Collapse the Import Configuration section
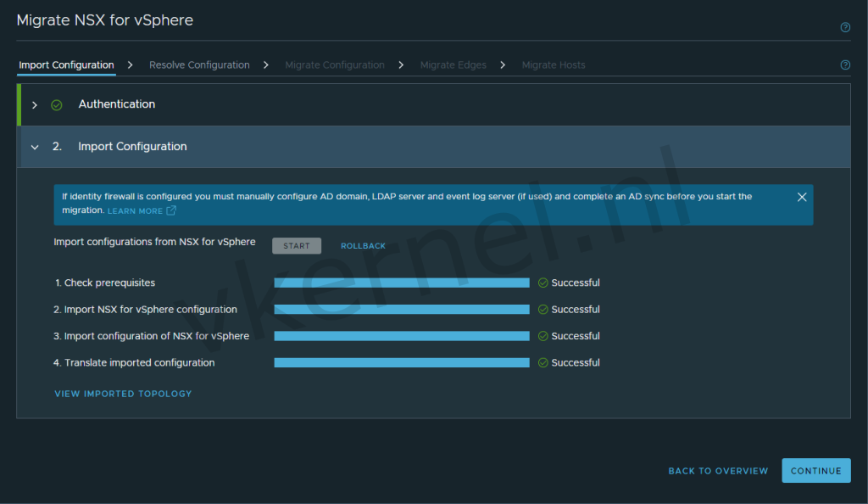Screen dimensions: 868x504 pyautogui.click(x=35, y=146)
